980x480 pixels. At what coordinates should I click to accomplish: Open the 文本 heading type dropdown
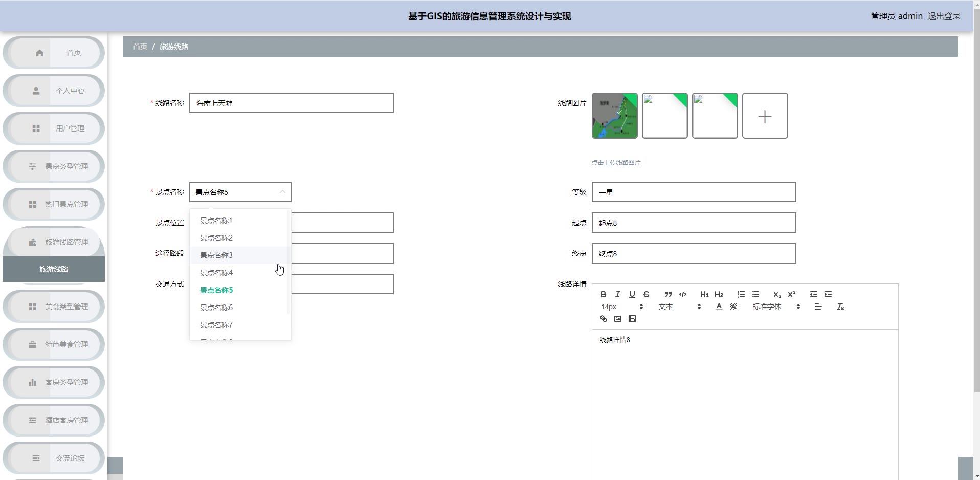click(x=679, y=307)
